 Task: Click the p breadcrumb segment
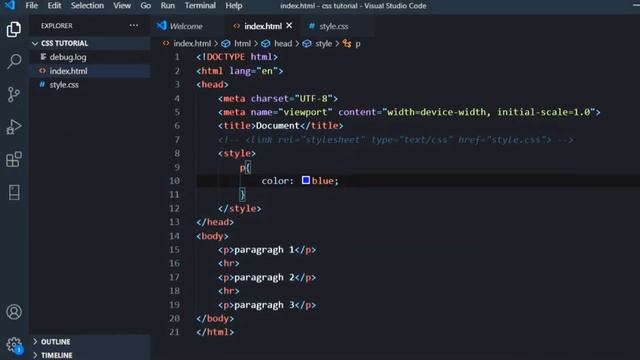click(x=358, y=44)
